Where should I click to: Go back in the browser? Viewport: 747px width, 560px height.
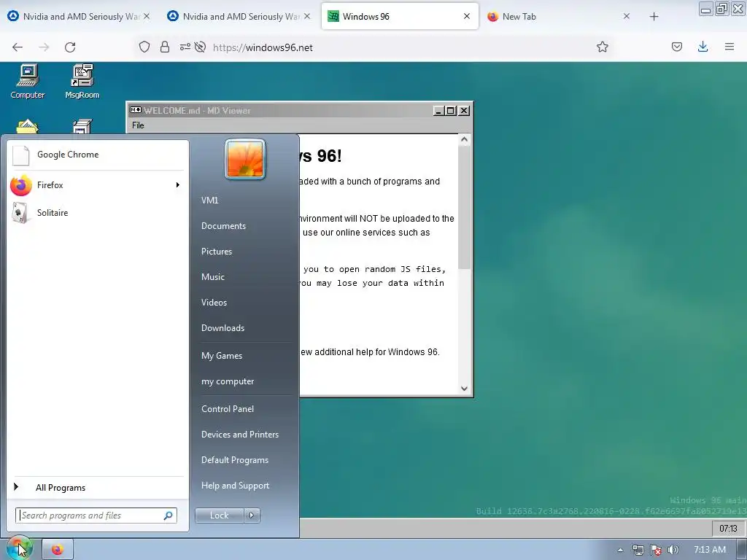point(18,47)
